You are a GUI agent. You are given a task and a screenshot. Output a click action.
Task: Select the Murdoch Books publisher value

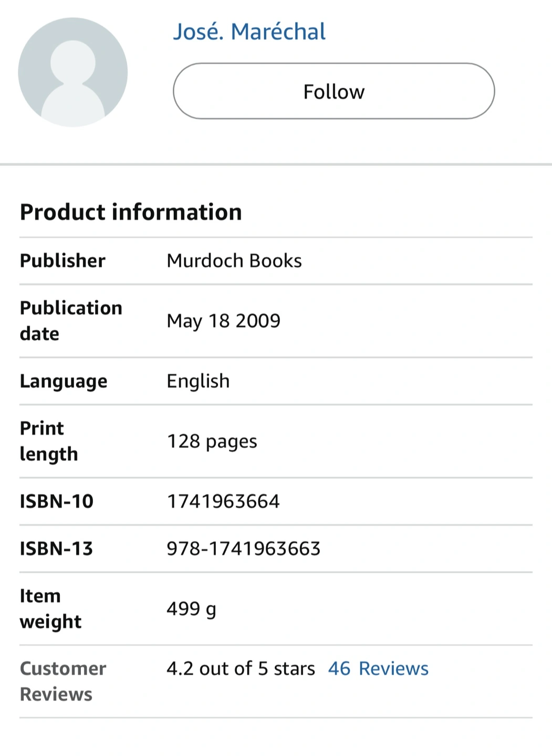point(234,261)
